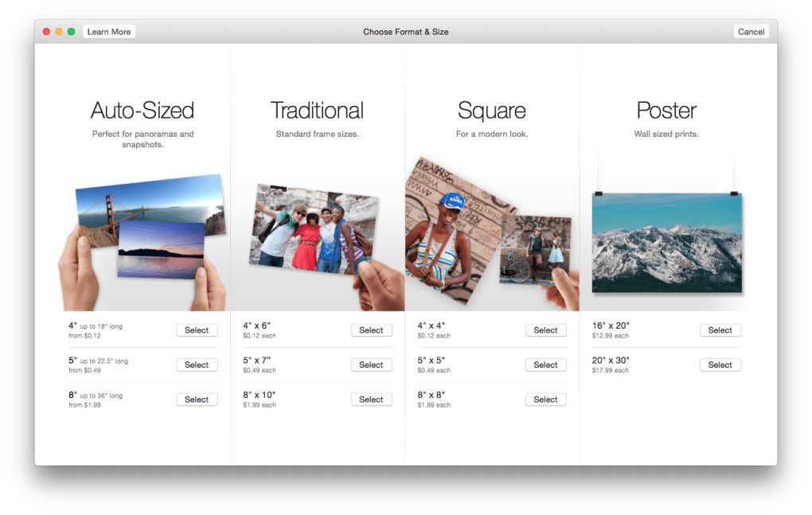Select the Traditional 4" x 6" print size
Viewport: 812px width, 515px height.
tap(371, 330)
